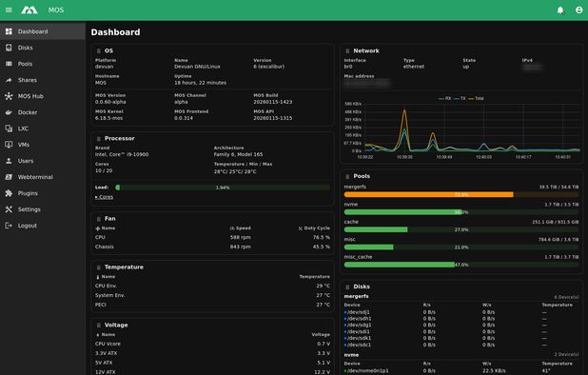Select the /dev/sdk1 device row
This screenshot has height=375, width=588.
[461, 338]
